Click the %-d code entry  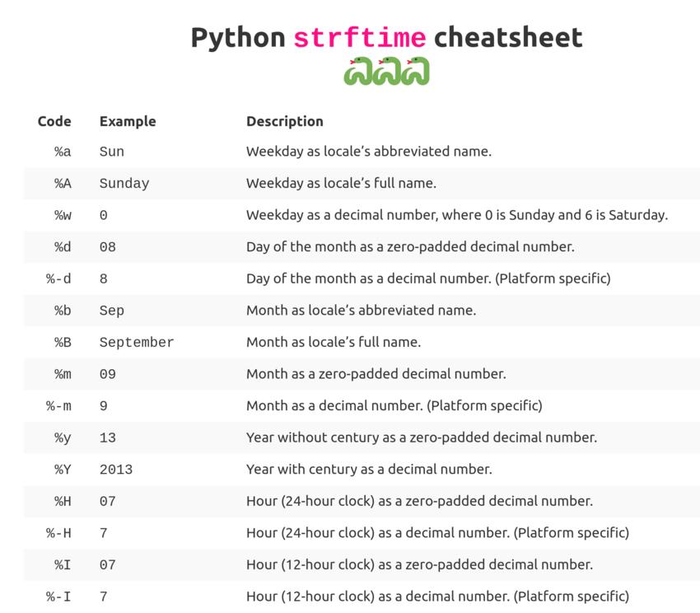click(58, 278)
